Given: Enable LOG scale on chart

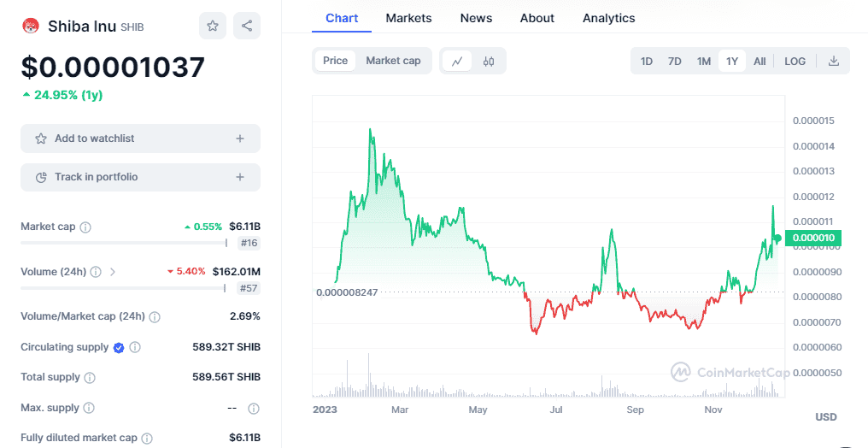Looking at the screenshot, I should (795, 61).
